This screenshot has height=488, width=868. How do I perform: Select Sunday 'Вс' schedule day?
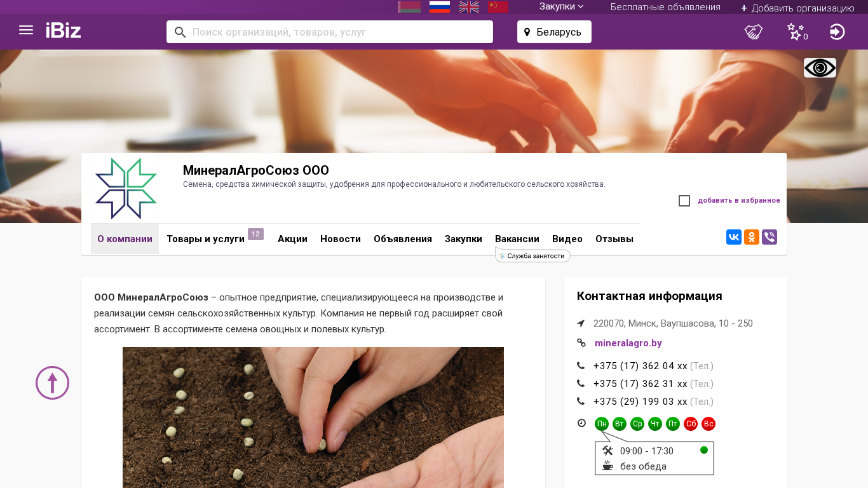click(x=709, y=424)
